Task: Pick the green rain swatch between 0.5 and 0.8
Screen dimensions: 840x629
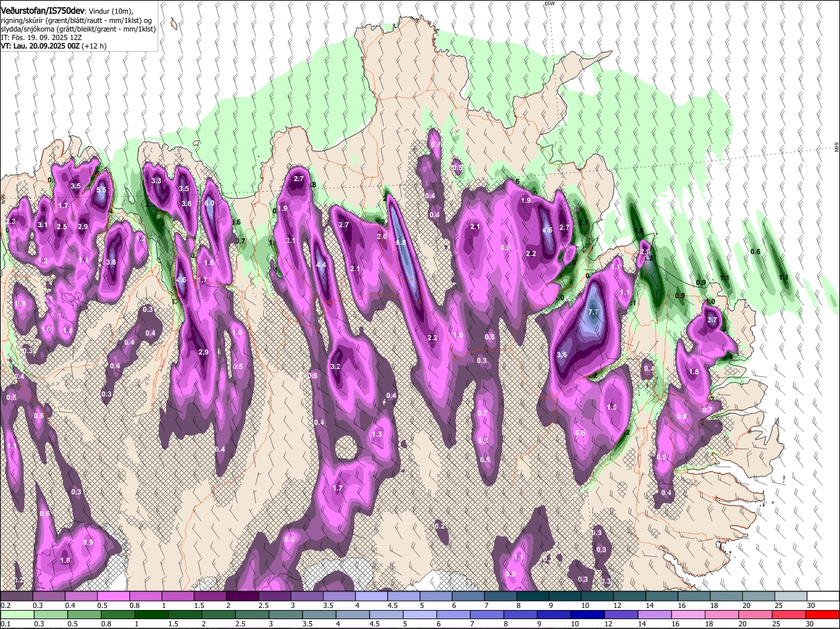Action: (84, 615)
